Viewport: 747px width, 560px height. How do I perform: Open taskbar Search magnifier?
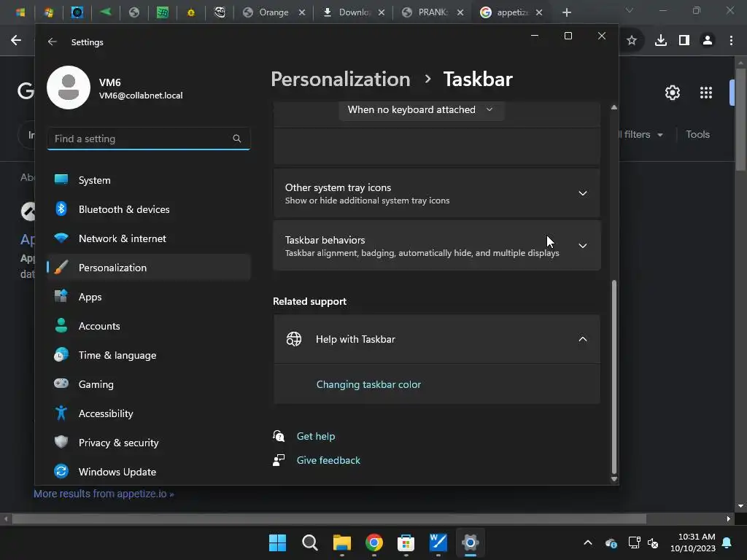point(309,542)
